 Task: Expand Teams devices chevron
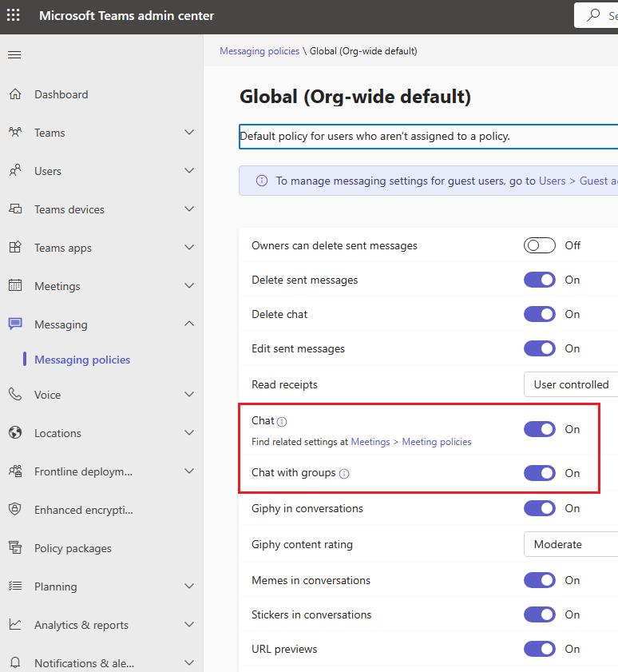tap(189, 209)
